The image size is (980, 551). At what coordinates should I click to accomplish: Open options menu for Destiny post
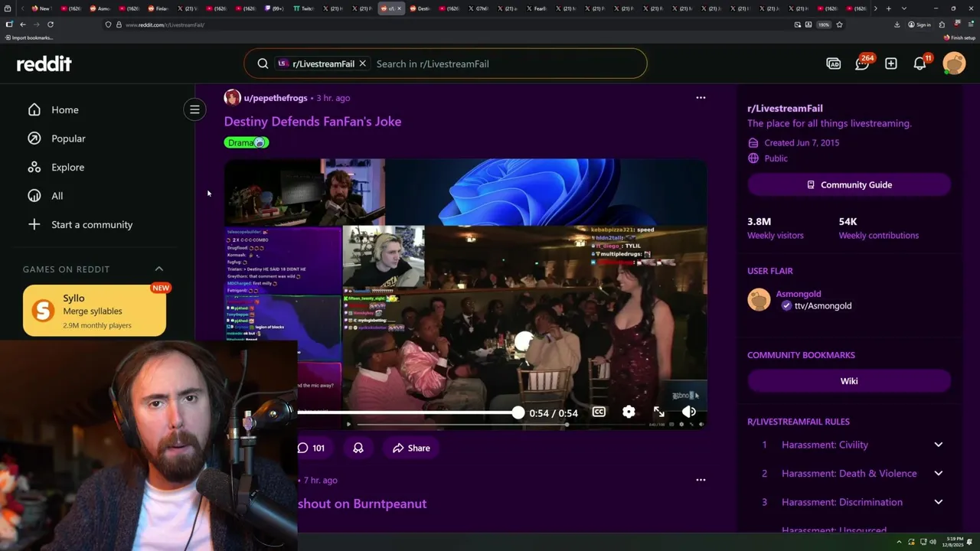[x=701, y=98]
